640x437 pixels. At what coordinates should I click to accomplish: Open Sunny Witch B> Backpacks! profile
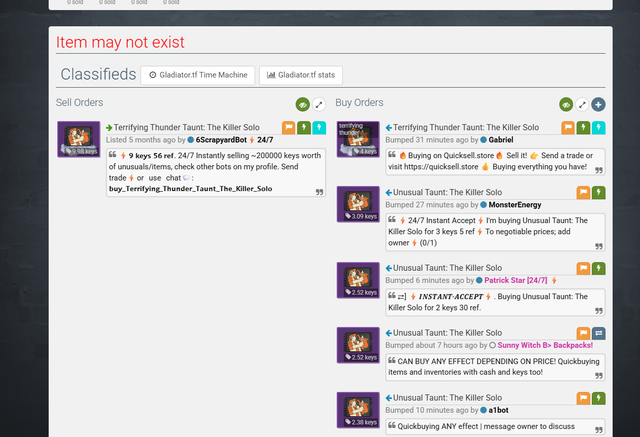click(545, 345)
